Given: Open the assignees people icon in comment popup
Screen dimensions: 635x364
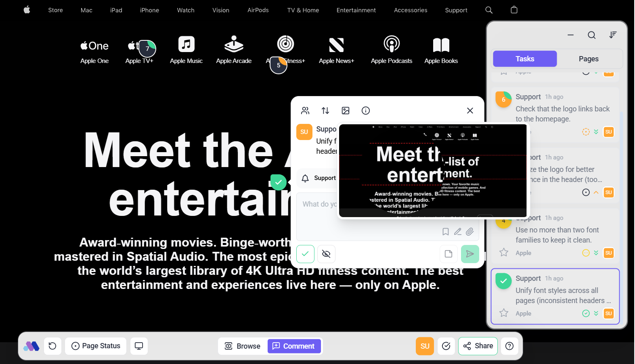Looking at the screenshot, I should (x=305, y=111).
